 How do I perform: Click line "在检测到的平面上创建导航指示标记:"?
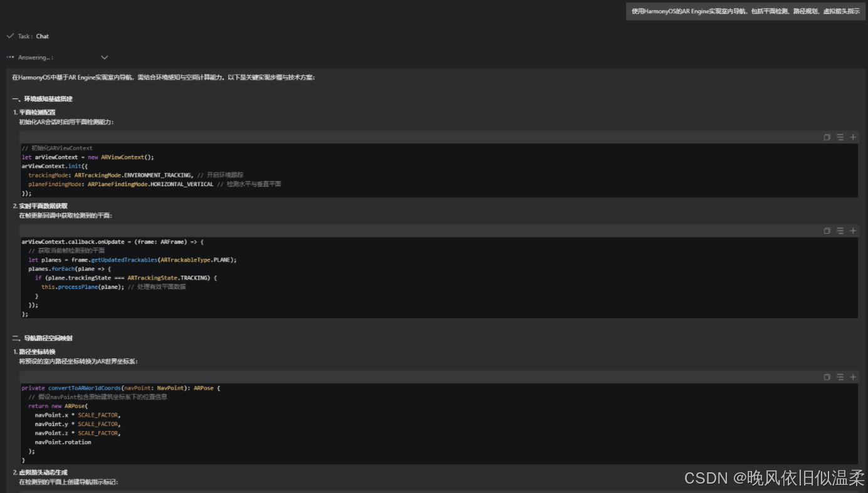coord(68,482)
